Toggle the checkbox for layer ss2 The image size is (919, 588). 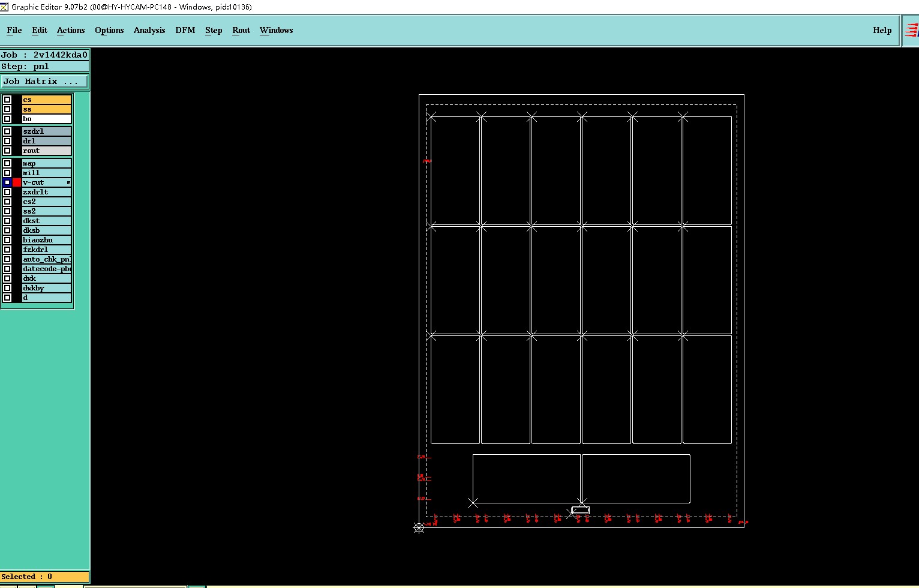click(7, 211)
